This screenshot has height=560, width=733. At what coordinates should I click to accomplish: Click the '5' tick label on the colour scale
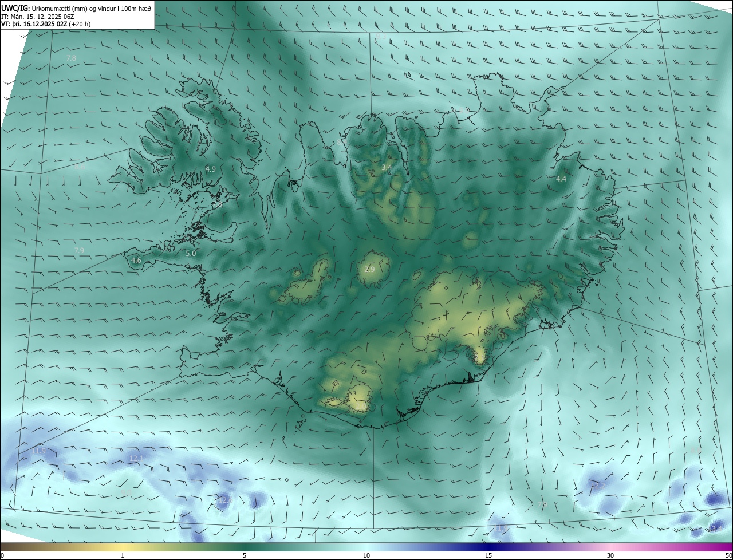(245, 555)
